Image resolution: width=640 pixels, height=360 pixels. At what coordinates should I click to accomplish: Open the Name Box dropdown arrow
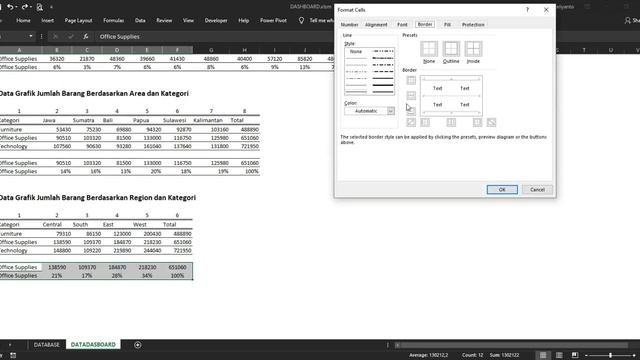pos(31,36)
